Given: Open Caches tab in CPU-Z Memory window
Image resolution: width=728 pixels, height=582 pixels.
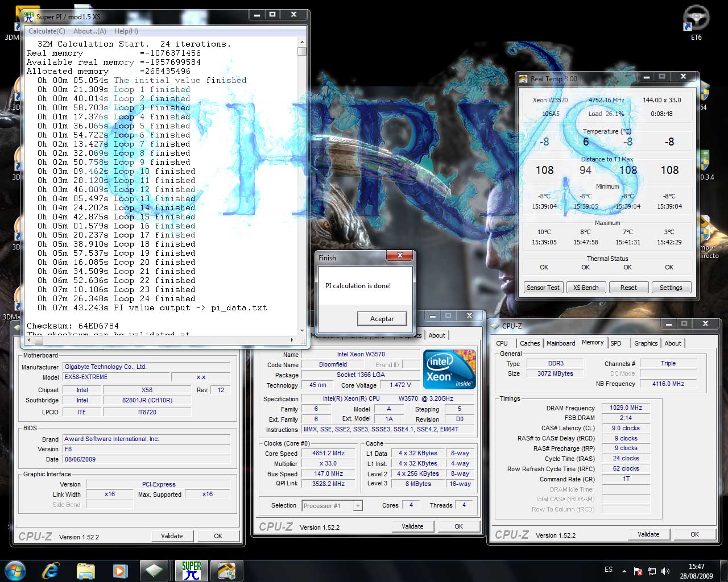Looking at the screenshot, I should pyautogui.click(x=530, y=343).
